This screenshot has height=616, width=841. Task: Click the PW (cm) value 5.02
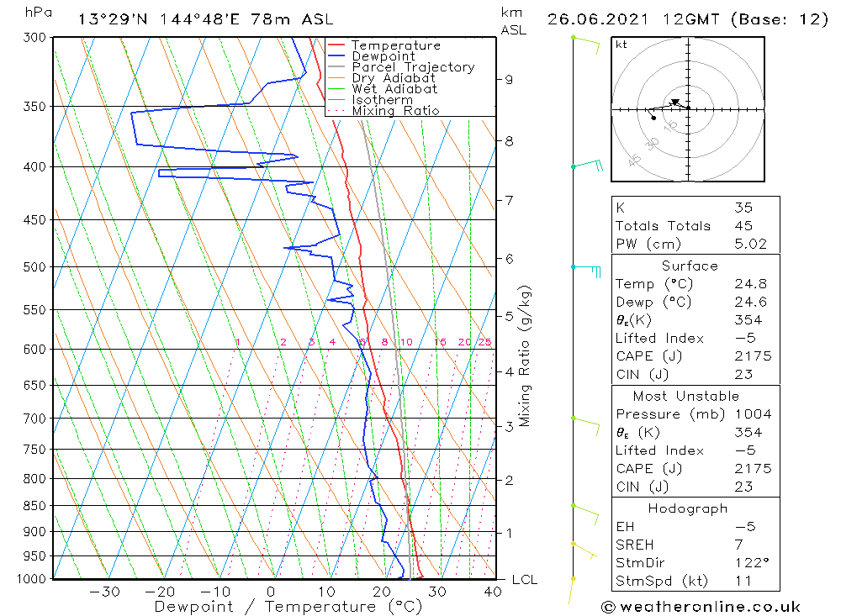click(750, 244)
